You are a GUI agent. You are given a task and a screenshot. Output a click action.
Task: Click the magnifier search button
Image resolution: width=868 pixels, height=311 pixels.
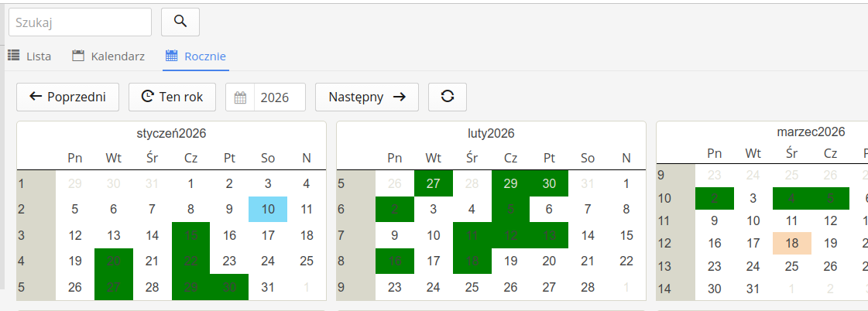pyautogui.click(x=180, y=22)
